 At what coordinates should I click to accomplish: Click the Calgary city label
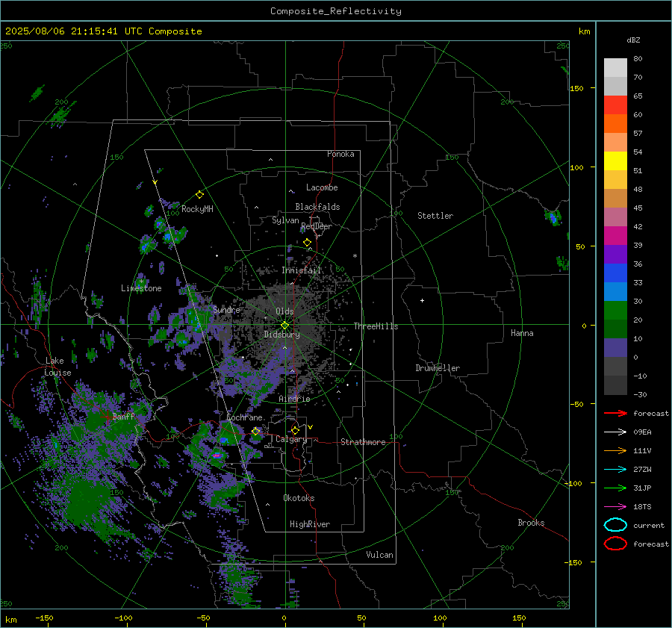point(291,439)
